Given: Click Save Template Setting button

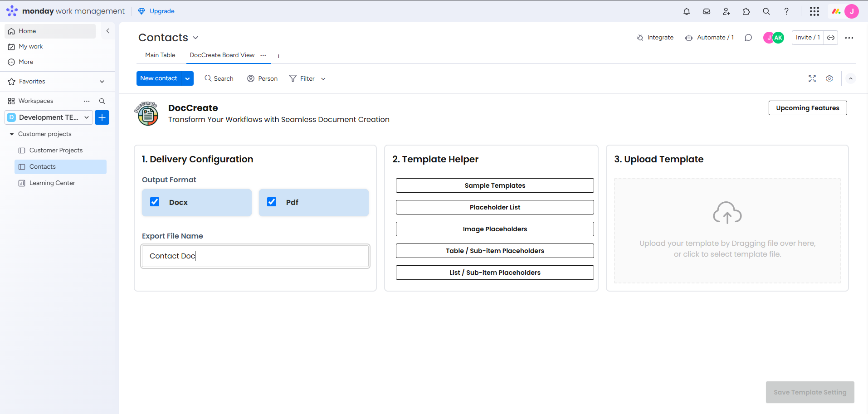Looking at the screenshot, I should click(x=810, y=392).
